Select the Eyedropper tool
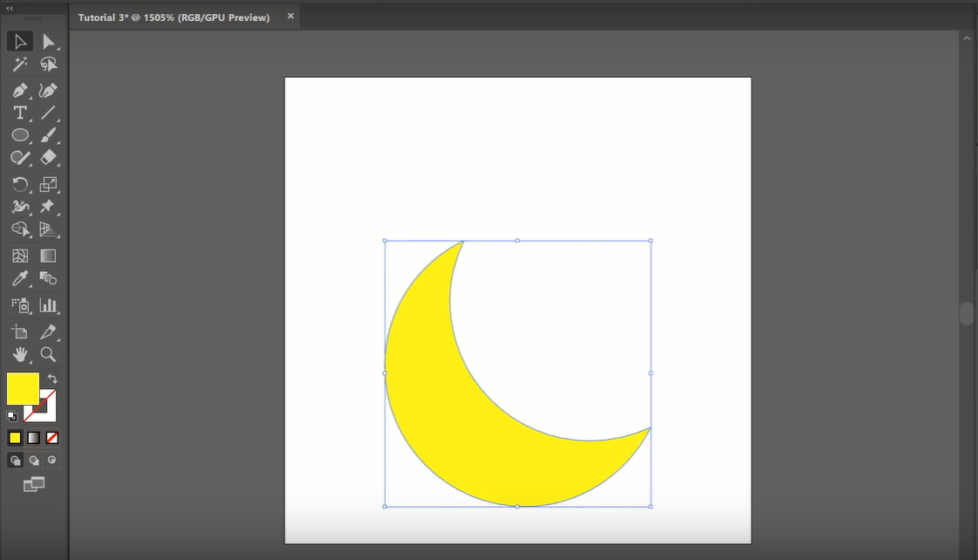This screenshot has width=978, height=560. 19,279
